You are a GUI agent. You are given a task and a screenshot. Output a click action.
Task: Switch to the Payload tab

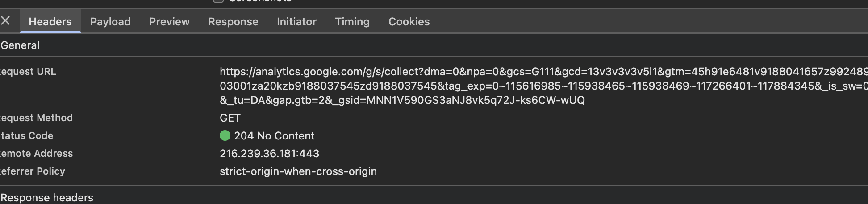coord(110,22)
